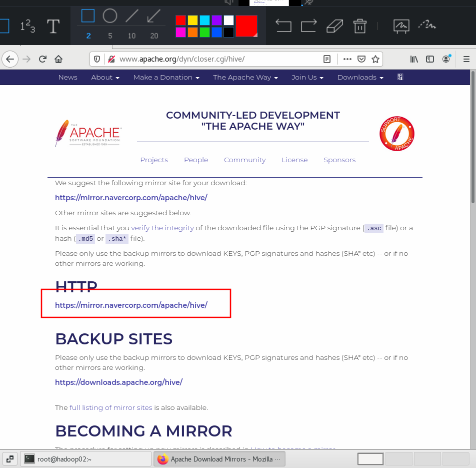Pick the green color swatch
The image size is (476, 468).
pos(204,32)
